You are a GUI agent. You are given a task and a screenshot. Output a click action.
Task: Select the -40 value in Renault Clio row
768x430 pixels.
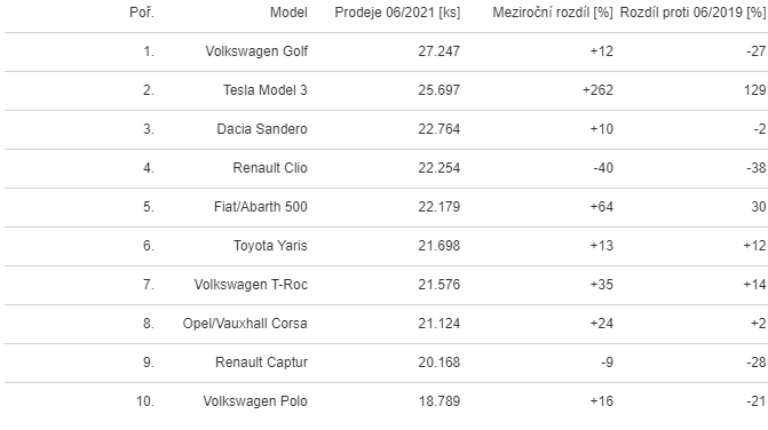point(602,167)
